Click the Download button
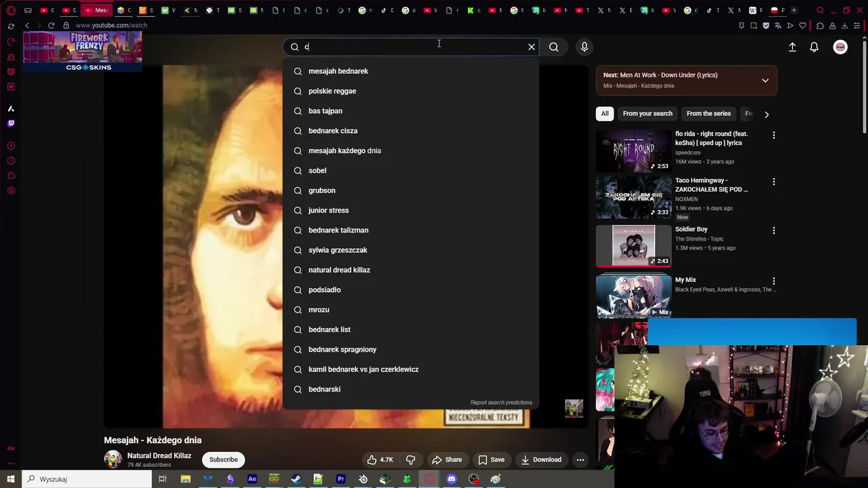 [x=541, y=460]
